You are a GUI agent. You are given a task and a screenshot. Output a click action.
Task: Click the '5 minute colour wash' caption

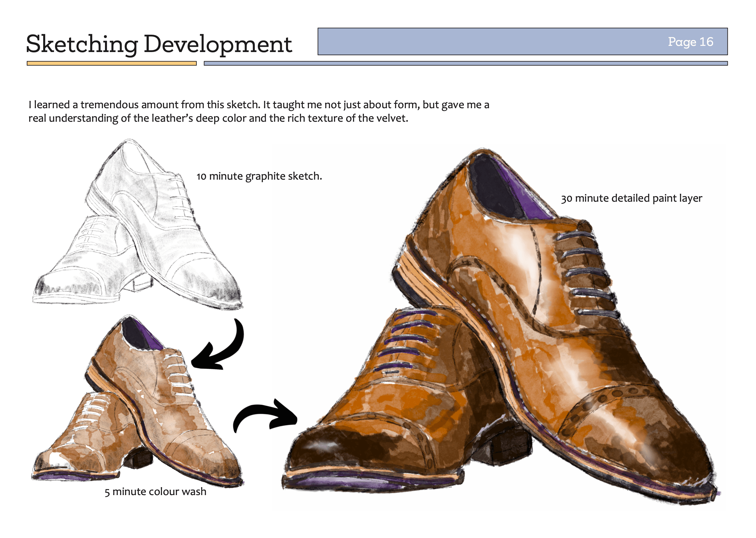pyautogui.click(x=155, y=492)
